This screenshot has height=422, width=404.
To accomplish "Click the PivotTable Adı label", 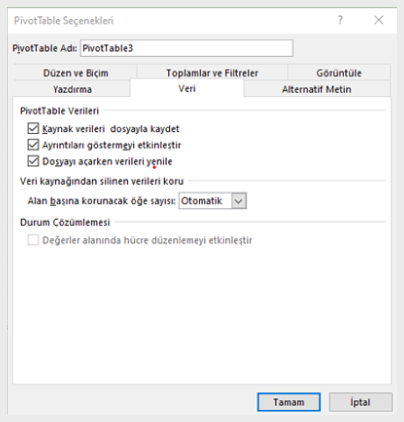I will [45, 48].
